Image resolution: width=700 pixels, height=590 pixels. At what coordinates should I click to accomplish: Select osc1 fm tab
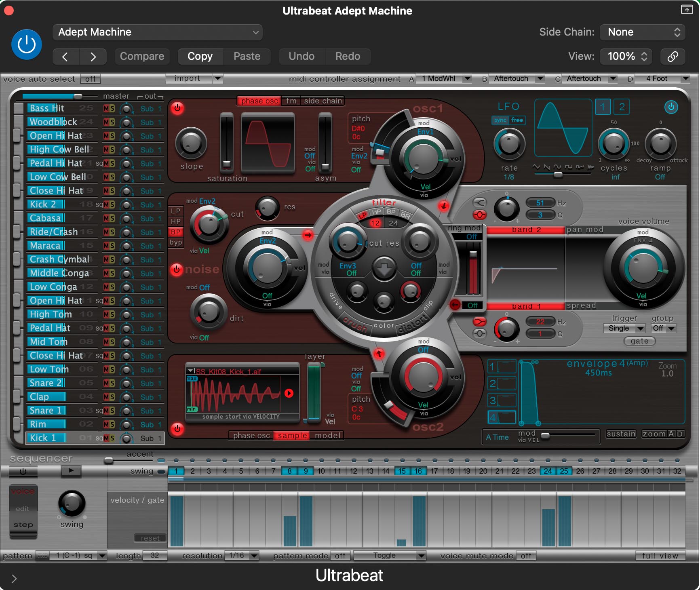[291, 101]
